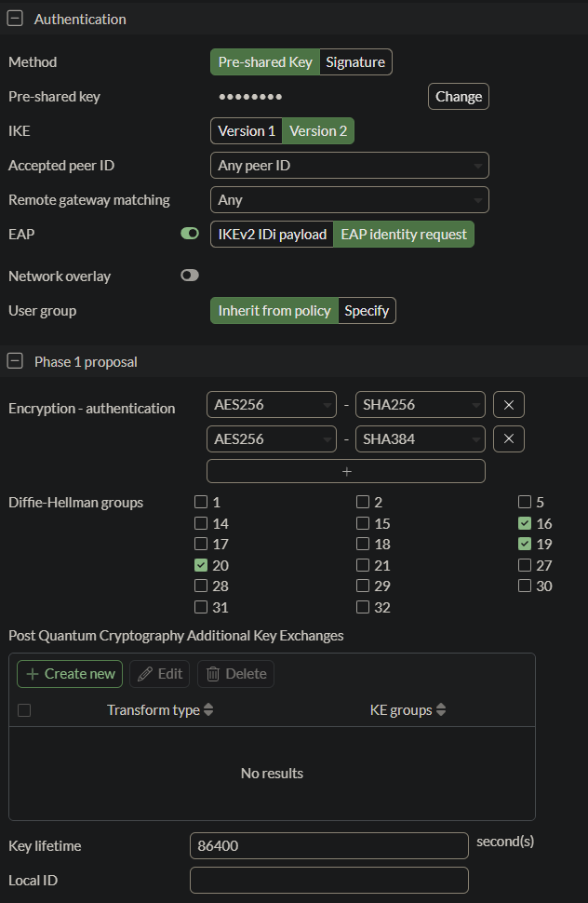Enable the Network overlay switch
The width and height of the screenshot is (588, 903).
190,276
